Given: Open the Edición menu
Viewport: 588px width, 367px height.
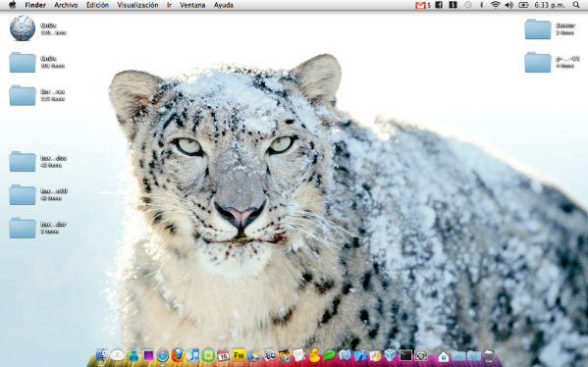Looking at the screenshot, I should [x=97, y=5].
